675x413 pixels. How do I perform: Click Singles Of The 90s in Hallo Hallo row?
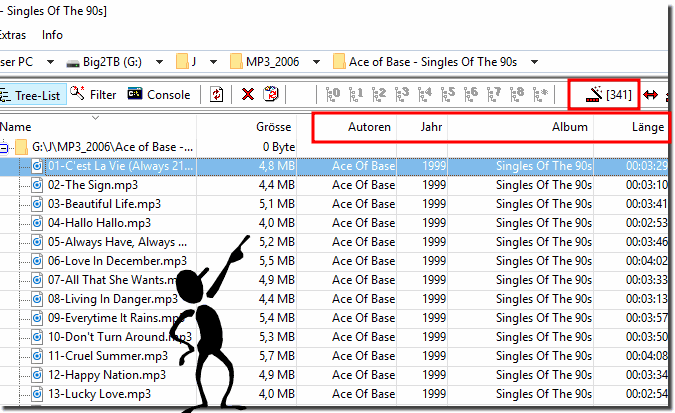544,223
